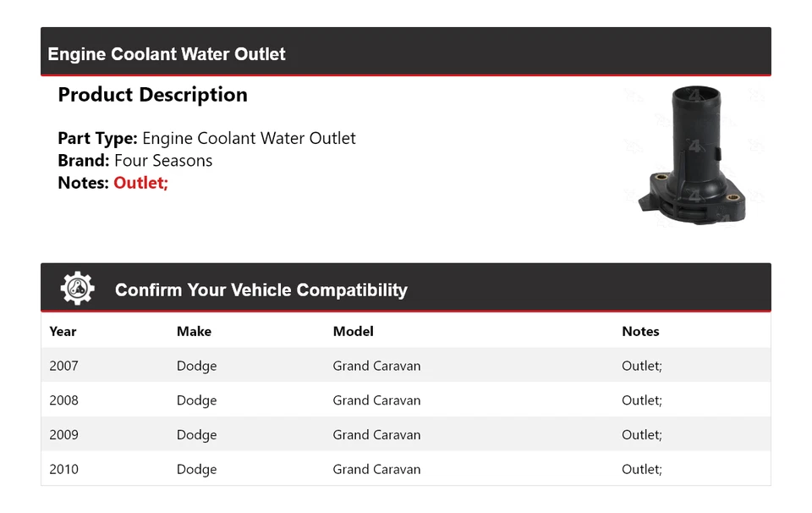Click the gear compatibility icon
Viewport: 812px width, 513px height.
pos(78,289)
